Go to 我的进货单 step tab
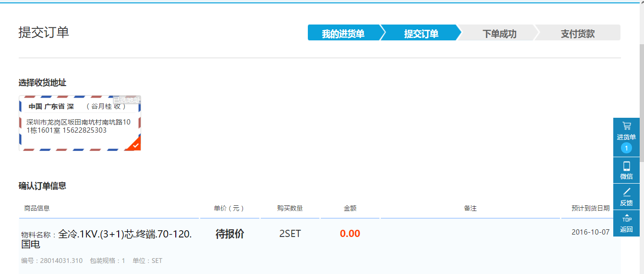Screen dimensions: 644x274 point(343,34)
